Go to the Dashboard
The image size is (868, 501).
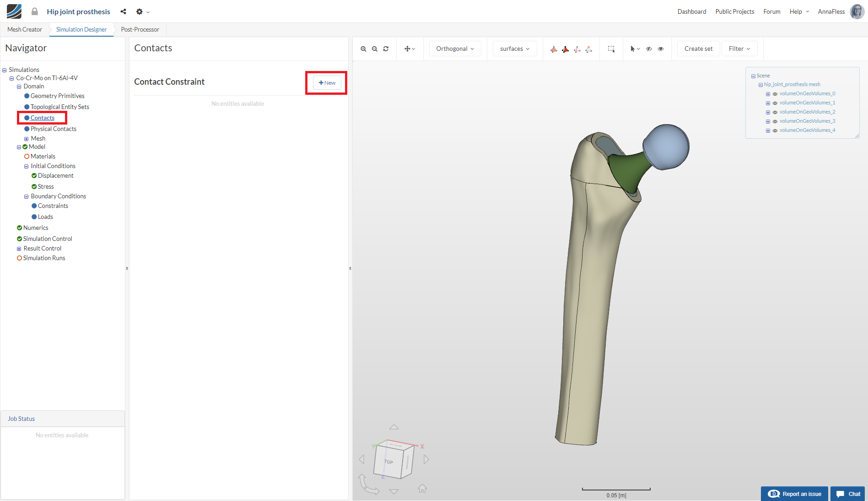[692, 11]
